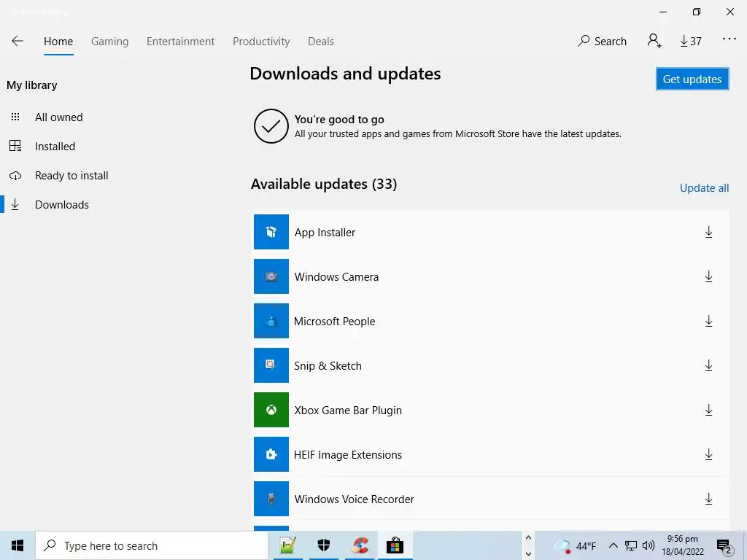Go back with the back arrow
The width and height of the screenshot is (747, 560).
pos(18,41)
